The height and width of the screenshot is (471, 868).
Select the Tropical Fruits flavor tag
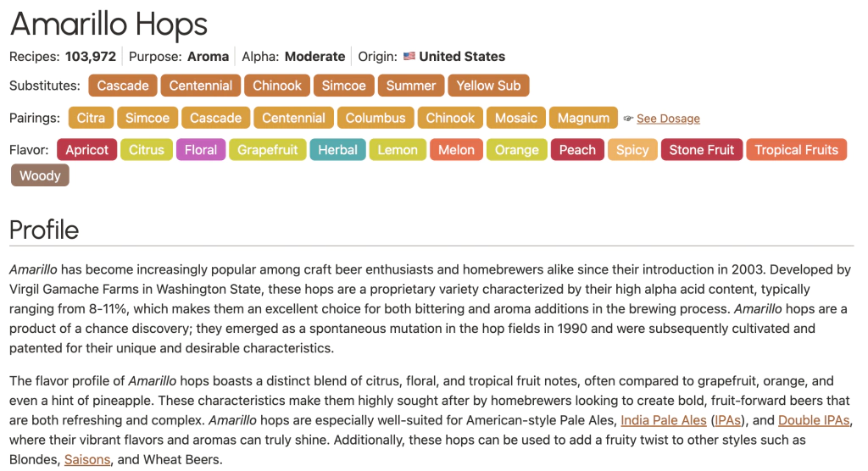coord(796,150)
